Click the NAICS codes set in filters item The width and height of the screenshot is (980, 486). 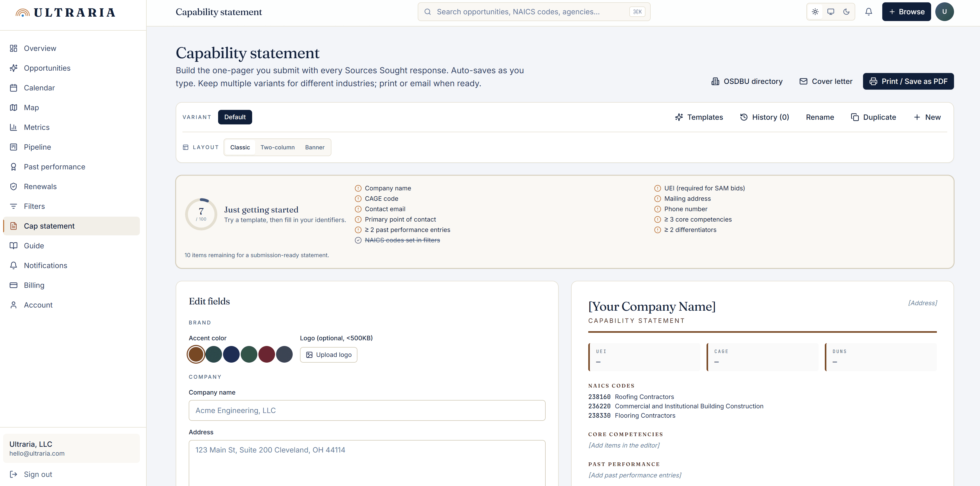pos(397,240)
